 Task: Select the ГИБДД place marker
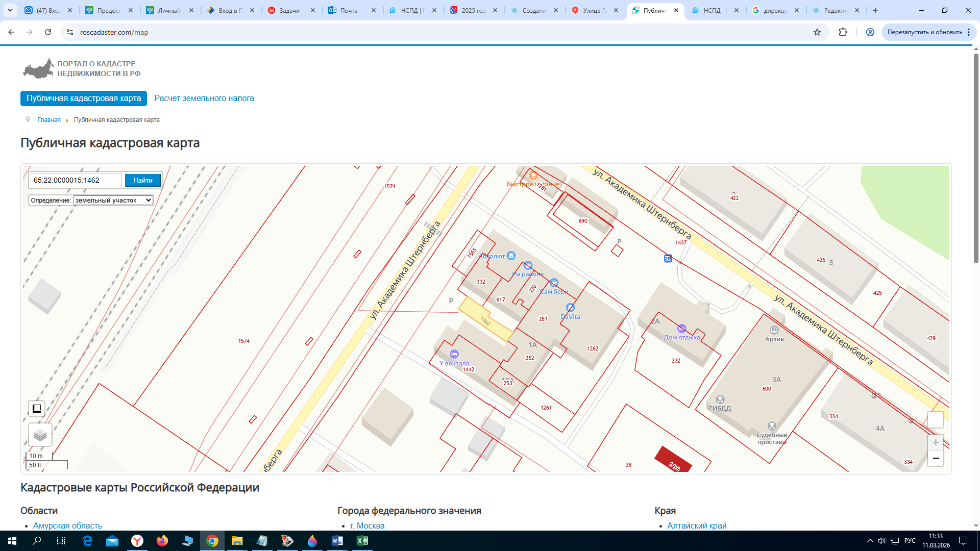click(x=720, y=399)
